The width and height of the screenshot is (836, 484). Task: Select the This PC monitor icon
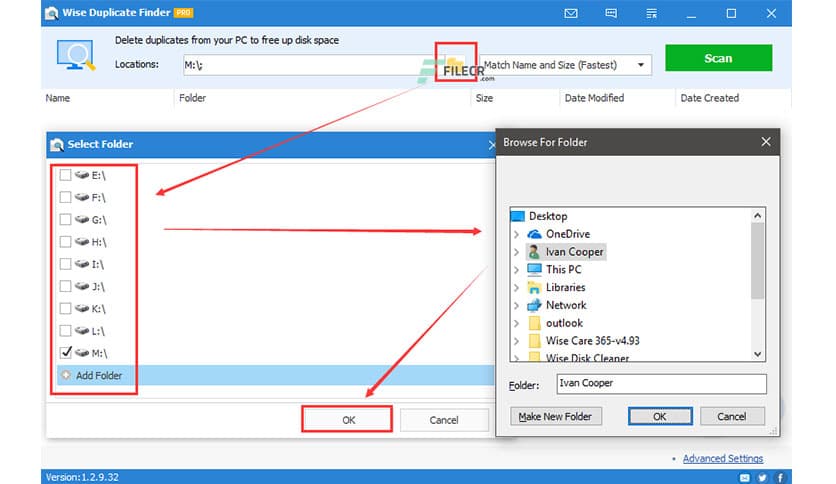click(x=534, y=269)
